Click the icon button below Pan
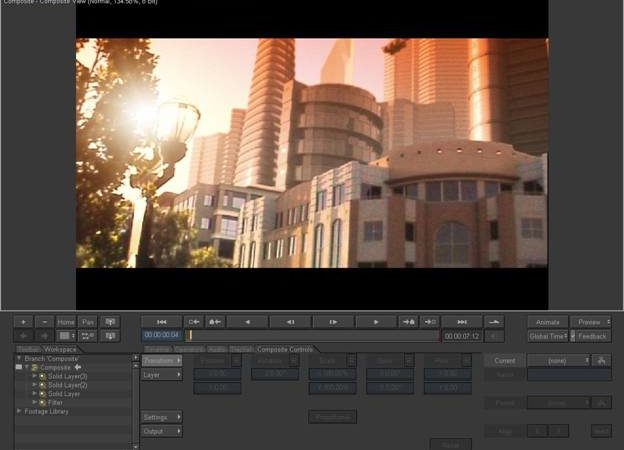This screenshot has width=624, height=450. [x=88, y=336]
